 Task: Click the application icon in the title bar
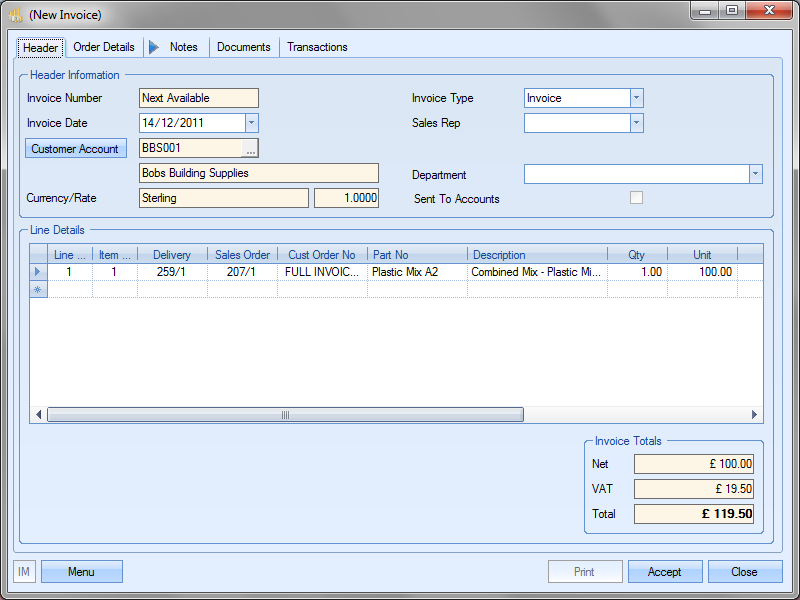coord(16,15)
